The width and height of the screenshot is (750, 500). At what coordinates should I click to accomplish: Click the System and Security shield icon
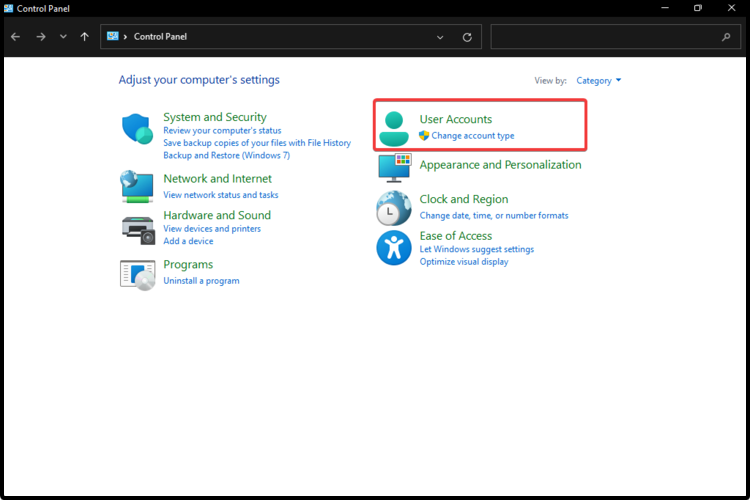[137, 129]
